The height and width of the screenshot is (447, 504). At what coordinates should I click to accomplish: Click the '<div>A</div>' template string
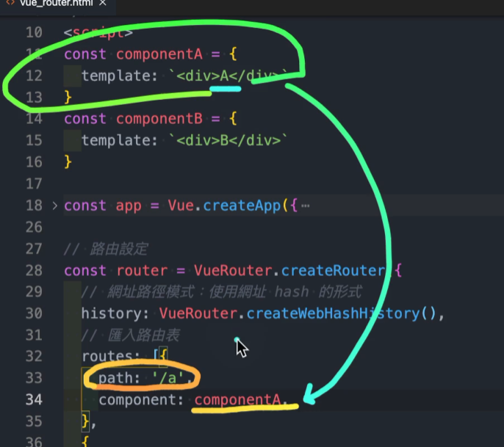point(228,76)
